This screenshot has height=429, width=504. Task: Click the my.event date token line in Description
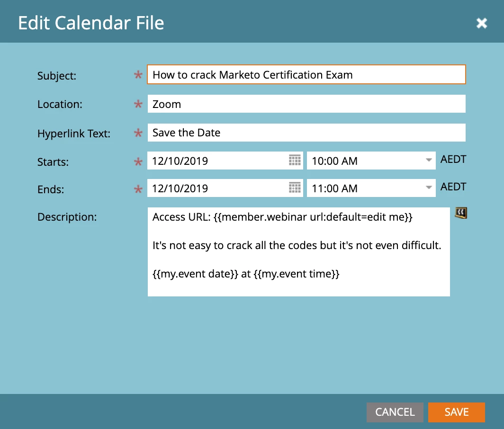click(x=246, y=274)
